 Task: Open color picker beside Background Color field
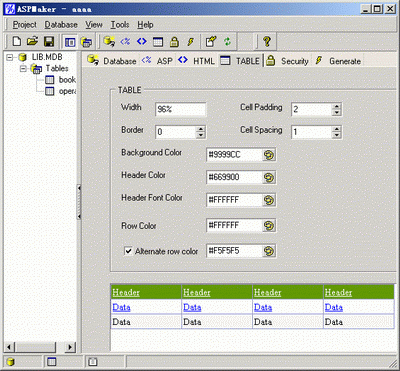pyautogui.click(x=269, y=155)
